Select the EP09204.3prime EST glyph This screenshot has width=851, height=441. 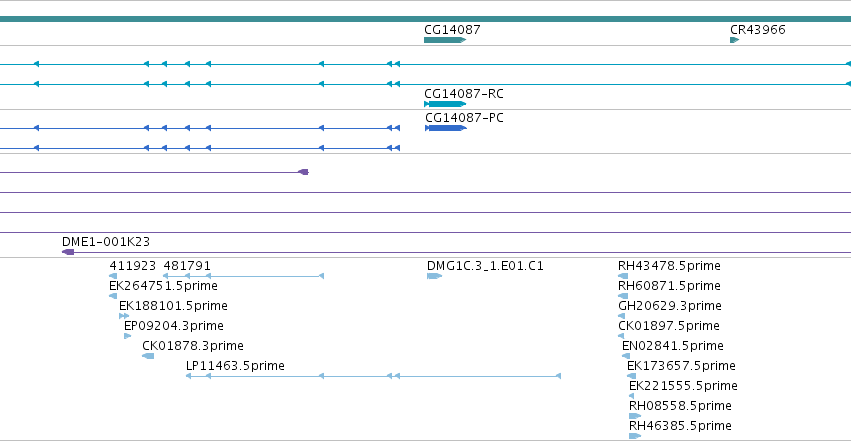pyautogui.click(x=128, y=336)
